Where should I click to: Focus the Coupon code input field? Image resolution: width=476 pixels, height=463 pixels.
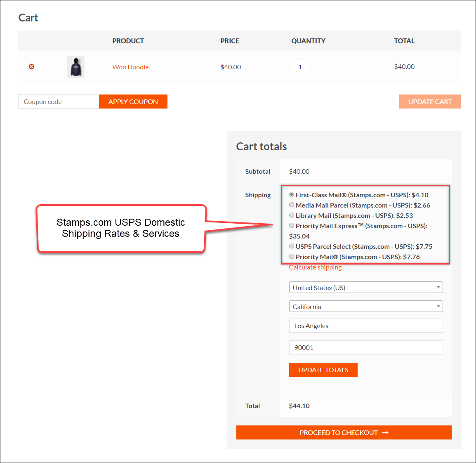coord(59,102)
